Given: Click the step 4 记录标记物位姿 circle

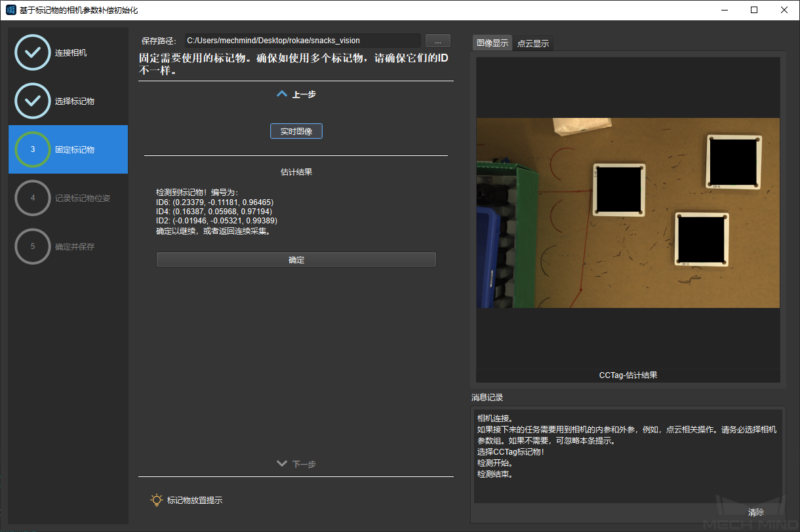Looking at the screenshot, I should (x=32, y=198).
